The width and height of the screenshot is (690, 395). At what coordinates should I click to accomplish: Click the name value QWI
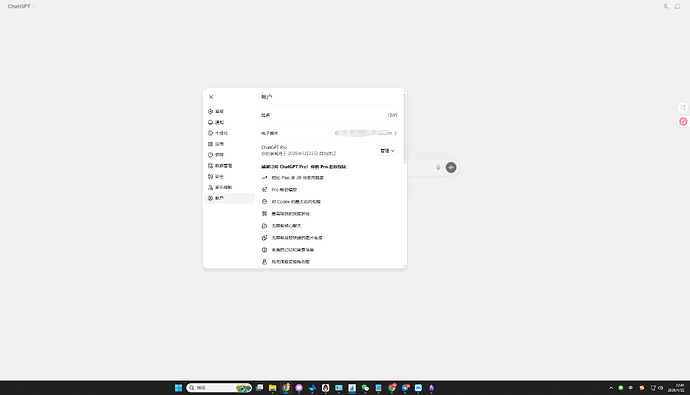coord(392,115)
